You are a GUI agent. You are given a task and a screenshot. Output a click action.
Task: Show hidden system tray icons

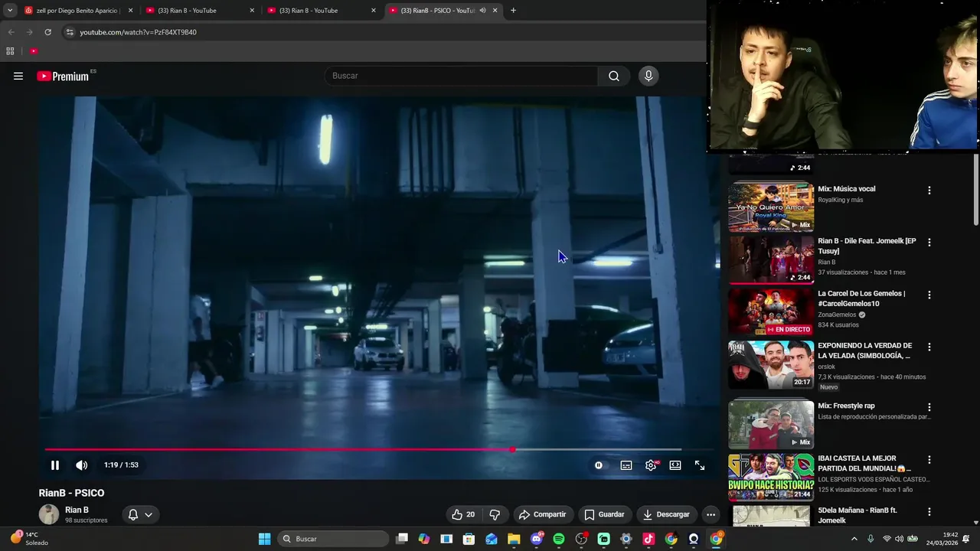[x=854, y=539]
